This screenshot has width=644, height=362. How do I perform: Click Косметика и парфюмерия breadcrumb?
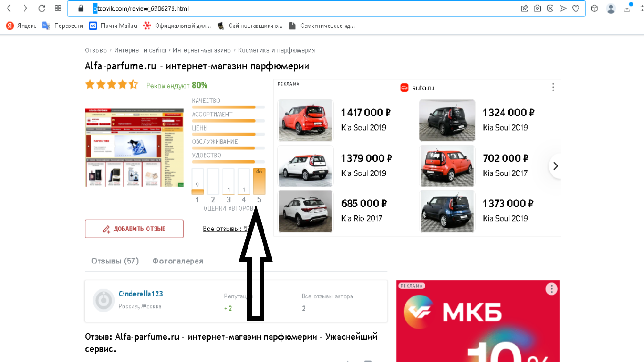click(x=276, y=50)
